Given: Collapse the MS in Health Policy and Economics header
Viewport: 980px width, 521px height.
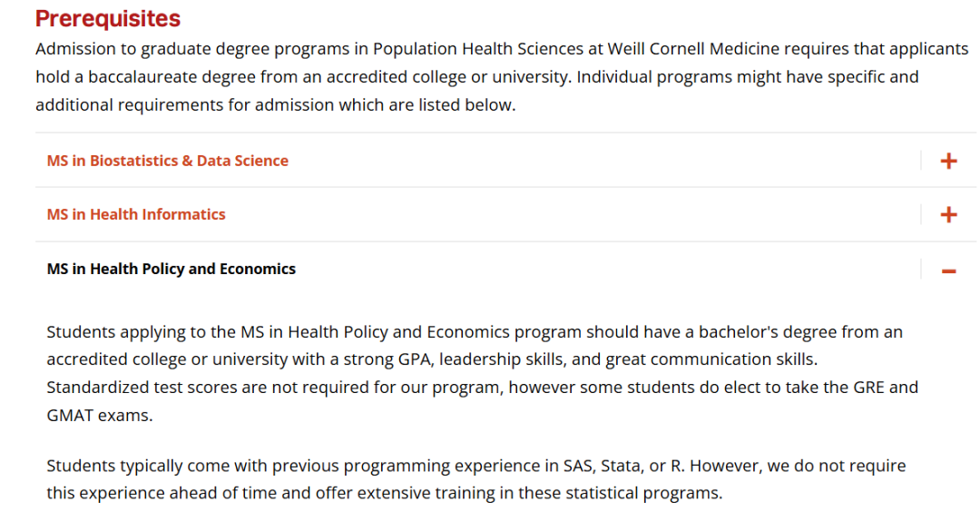Looking at the screenshot, I should tap(171, 269).
